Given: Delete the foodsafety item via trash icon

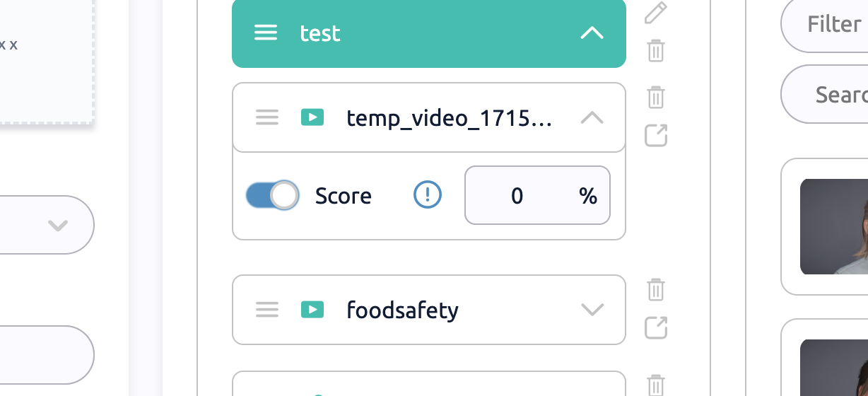Looking at the screenshot, I should pyautogui.click(x=656, y=290).
